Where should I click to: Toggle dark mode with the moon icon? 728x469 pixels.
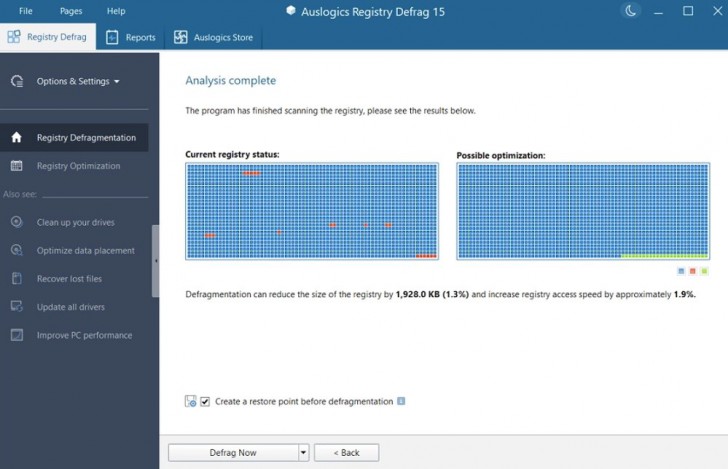(x=630, y=11)
